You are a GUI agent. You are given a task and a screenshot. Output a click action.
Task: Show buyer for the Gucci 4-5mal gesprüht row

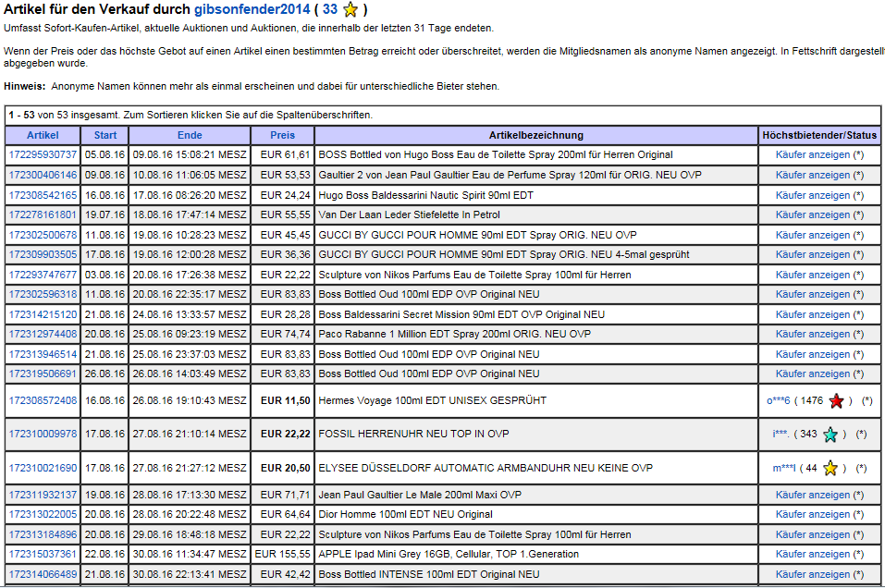[813, 254]
